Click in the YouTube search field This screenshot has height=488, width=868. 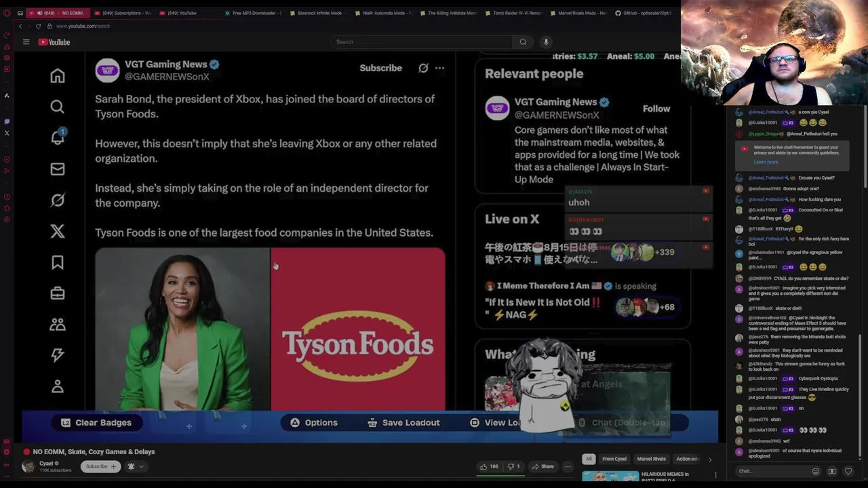[x=421, y=42]
